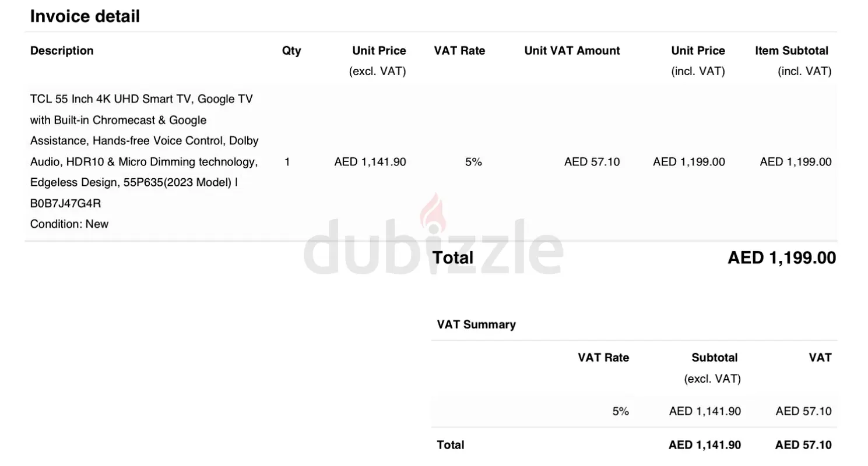Click the quantity value 1 in item row
868x466 pixels.
pyautogui.click(x=287, y=162)
